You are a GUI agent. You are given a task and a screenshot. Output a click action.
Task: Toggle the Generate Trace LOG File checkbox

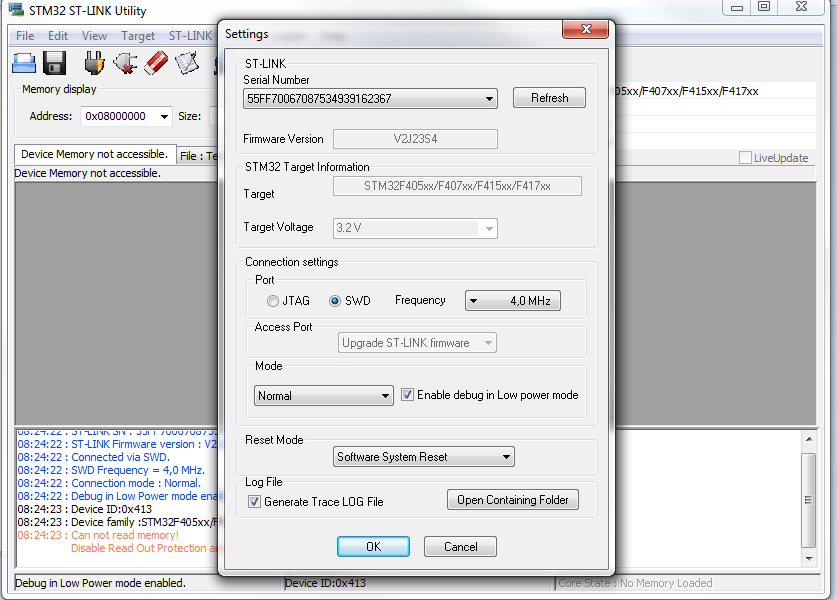tap(254, 502)
